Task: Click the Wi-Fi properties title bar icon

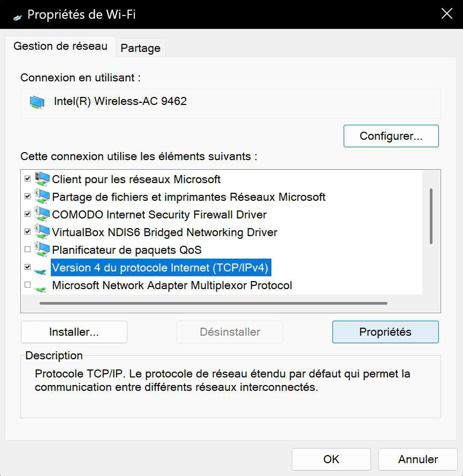Action: [18, 18]
